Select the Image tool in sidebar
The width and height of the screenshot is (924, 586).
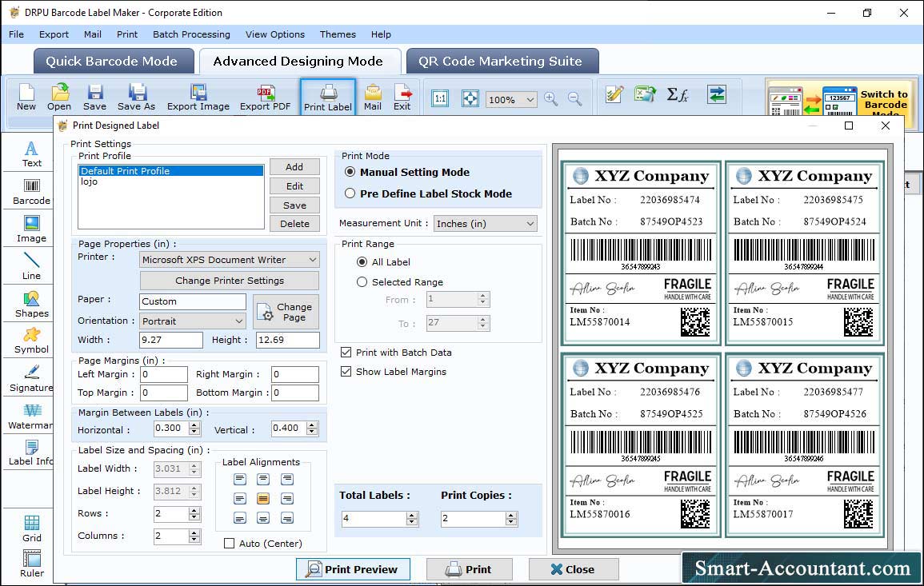31,229
